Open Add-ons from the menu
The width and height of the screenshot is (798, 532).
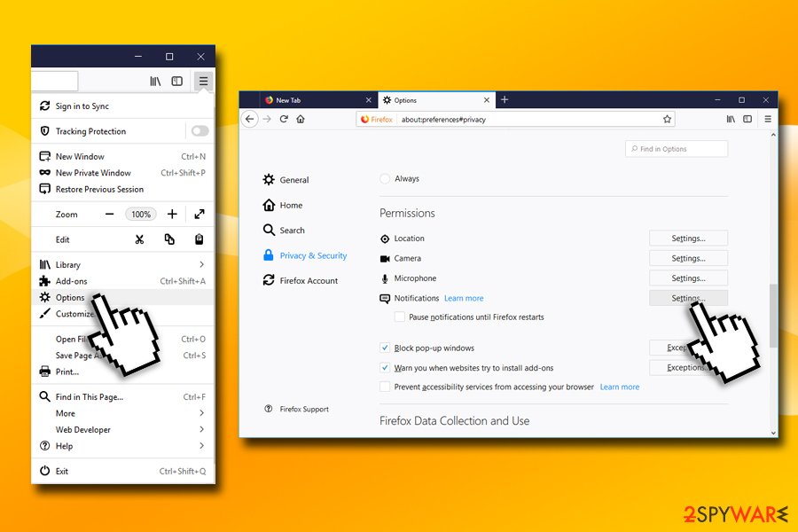(122, 281)
